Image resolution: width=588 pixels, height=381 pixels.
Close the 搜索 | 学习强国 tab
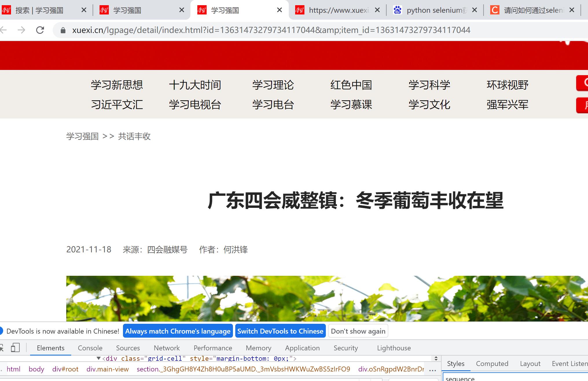(x=84, y=10)
